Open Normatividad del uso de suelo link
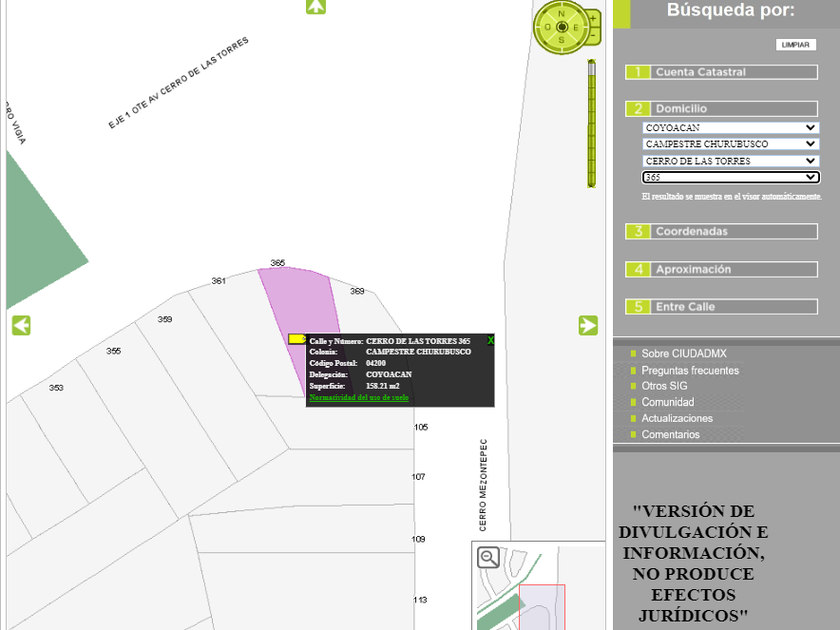Viewport: 840px width, 630px height. pos(359,398)
